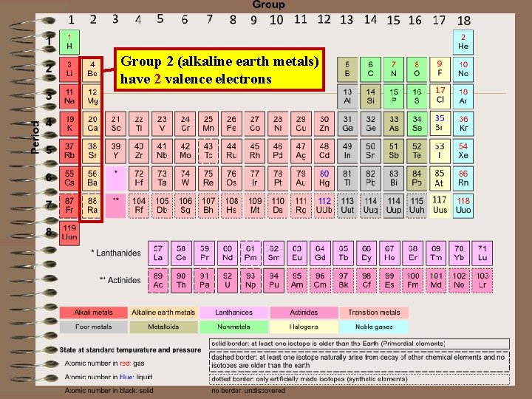Select the Lutetium (Lu) cell
The image size is (532, 399).
click(x=482, y=253)
